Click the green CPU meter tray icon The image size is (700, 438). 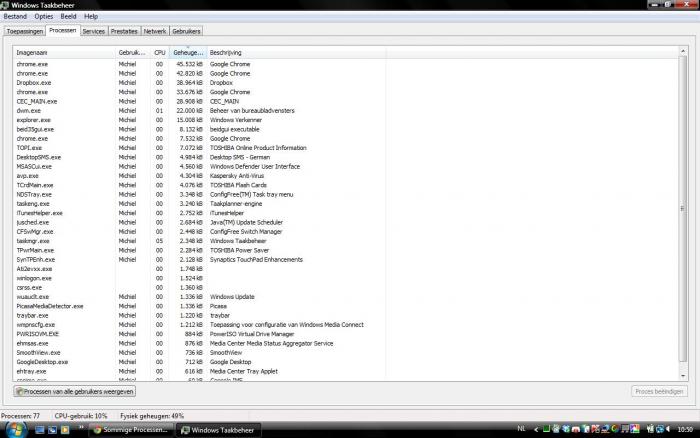(x=546, y=429)
